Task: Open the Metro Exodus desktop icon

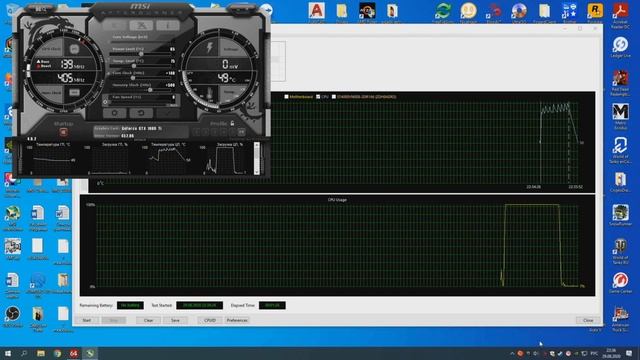Action: pyautogui.click(x=620, y=117)
